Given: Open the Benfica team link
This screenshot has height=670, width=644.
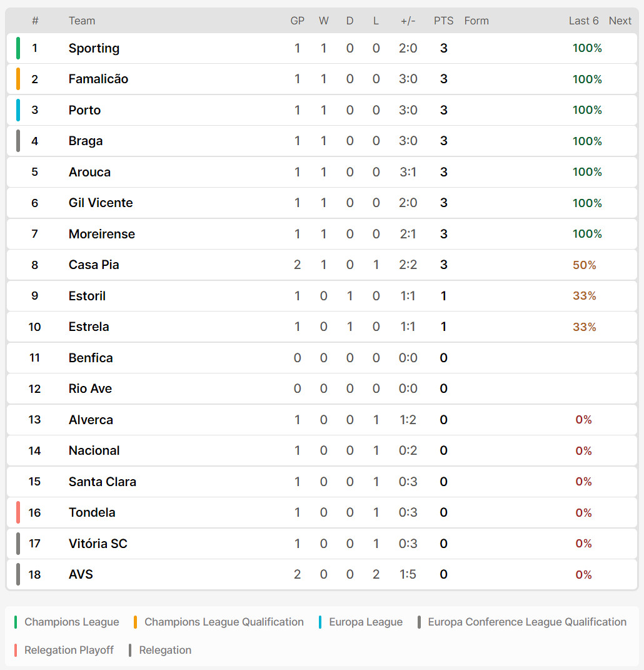Looking at the screenshot, I should [91, 358].
